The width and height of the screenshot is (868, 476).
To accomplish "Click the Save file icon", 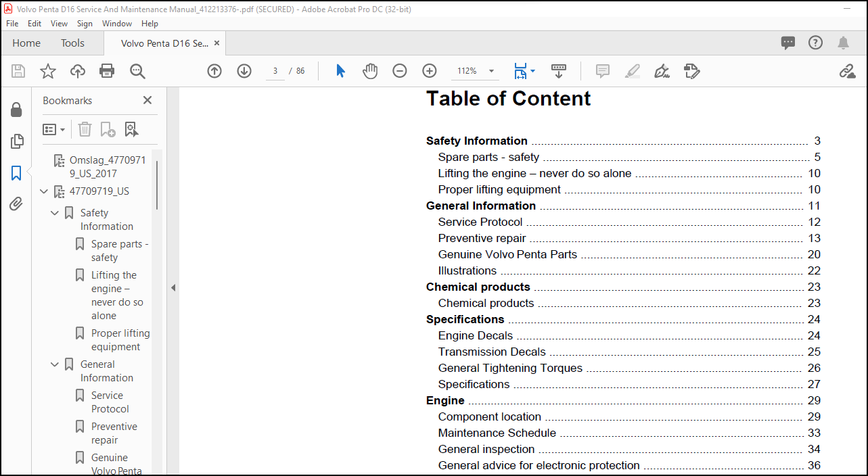I will [x=18, y=71].
